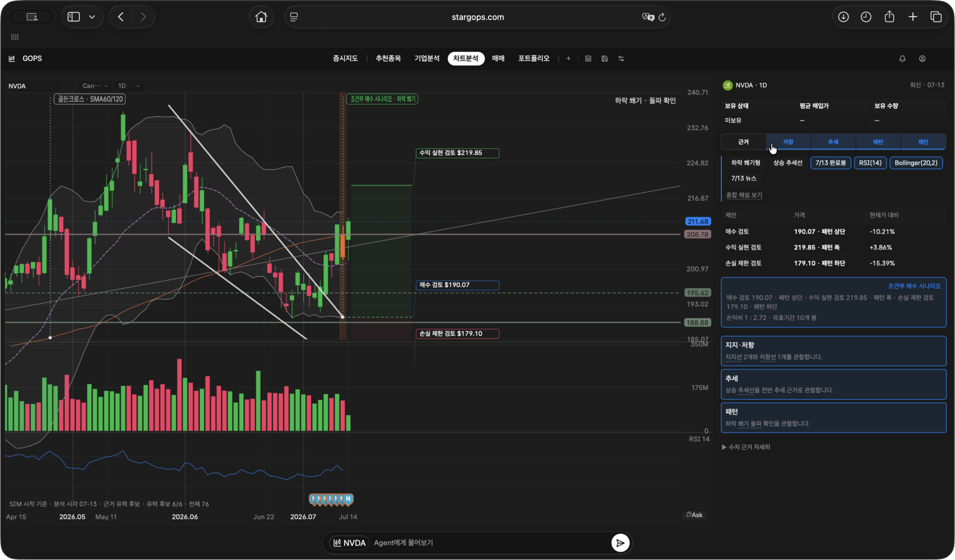This screenshot has width=955, height=560.
Task: Expand the 추세 card
Action: tap(833, 384)
